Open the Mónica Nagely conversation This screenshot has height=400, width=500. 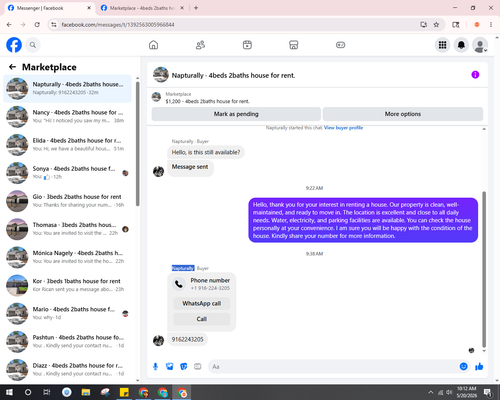[67, 257]
